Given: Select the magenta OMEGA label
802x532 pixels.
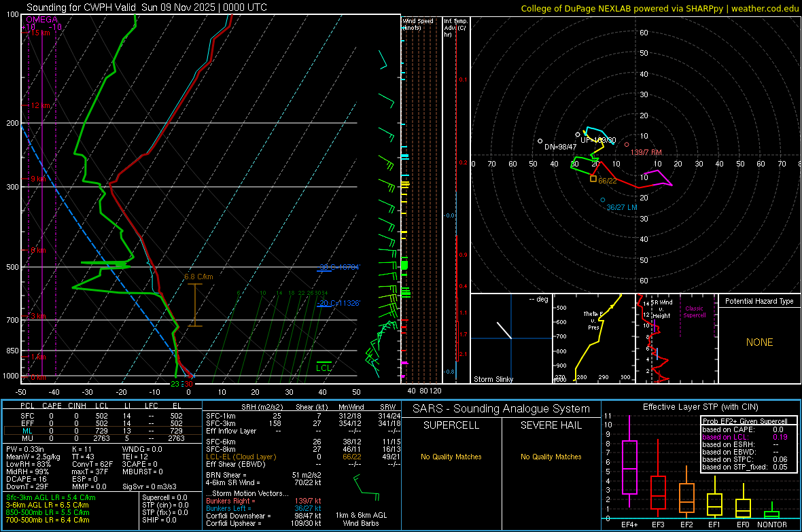Looking at the screenshot, I should click(x=42, y=20).
